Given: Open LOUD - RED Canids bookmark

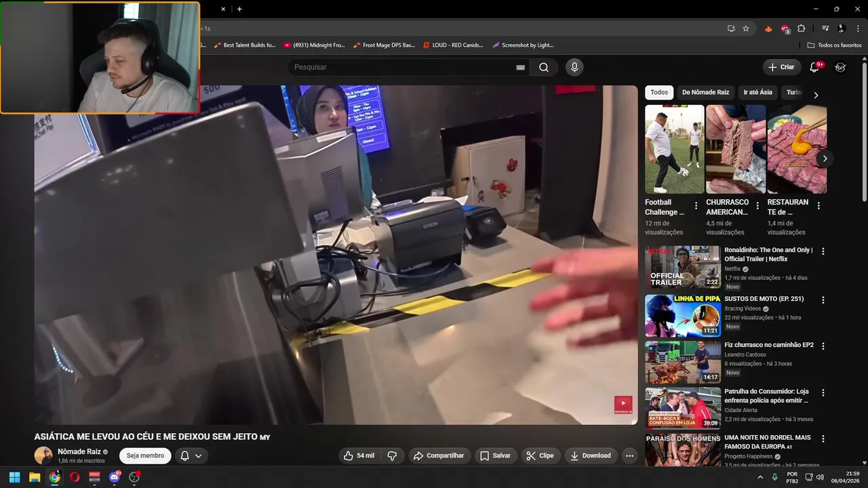Looking at the screenshot, I should point(453,45).
